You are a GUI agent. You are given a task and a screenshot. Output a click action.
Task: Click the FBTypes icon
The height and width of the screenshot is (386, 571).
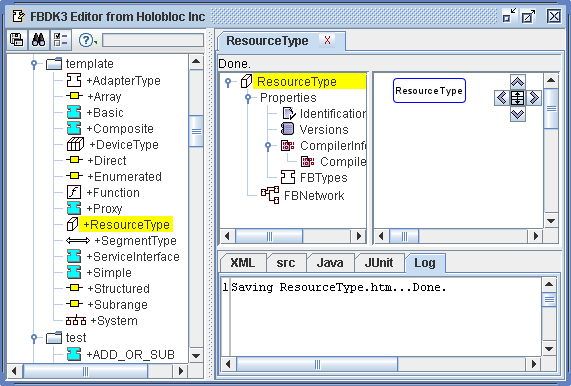288,177
